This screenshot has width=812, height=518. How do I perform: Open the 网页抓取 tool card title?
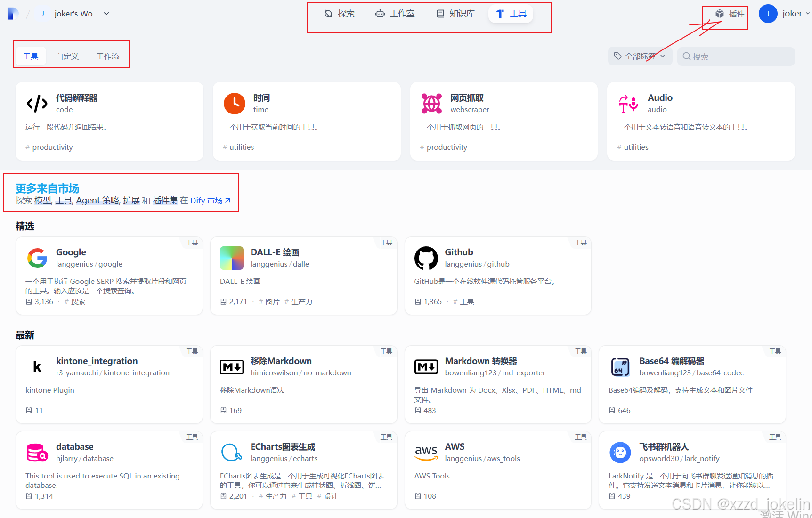tap(467, 97)
